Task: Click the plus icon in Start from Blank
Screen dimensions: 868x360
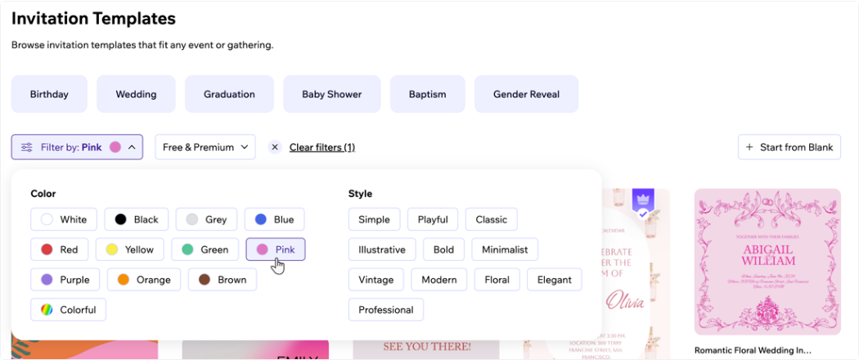Action: [x=749, y=147]
